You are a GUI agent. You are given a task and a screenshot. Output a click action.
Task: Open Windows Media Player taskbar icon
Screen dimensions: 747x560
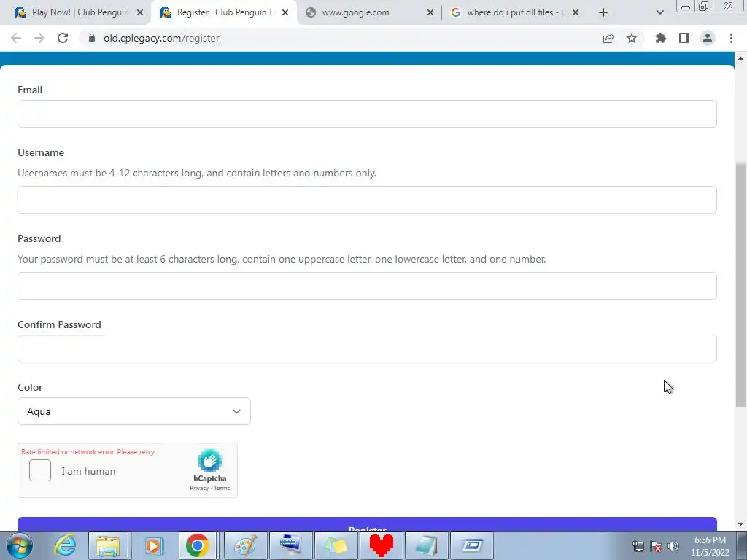point(154,545)
